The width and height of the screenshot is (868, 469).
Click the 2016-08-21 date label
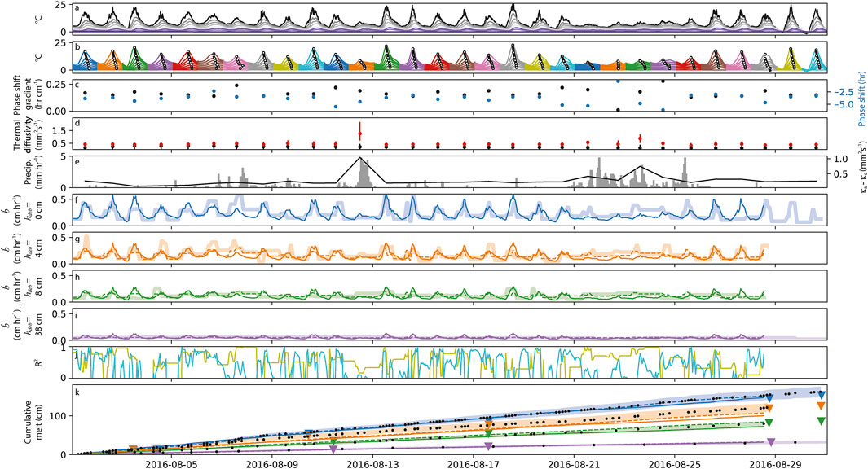tap(575, 464)
